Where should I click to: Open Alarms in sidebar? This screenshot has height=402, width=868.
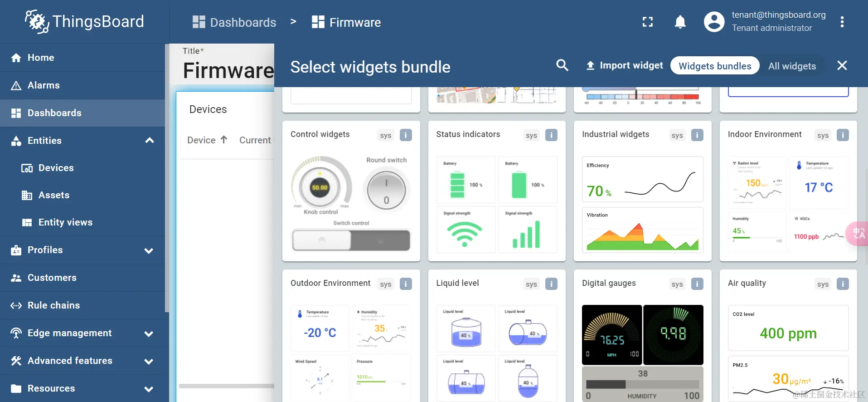point(82,85)
